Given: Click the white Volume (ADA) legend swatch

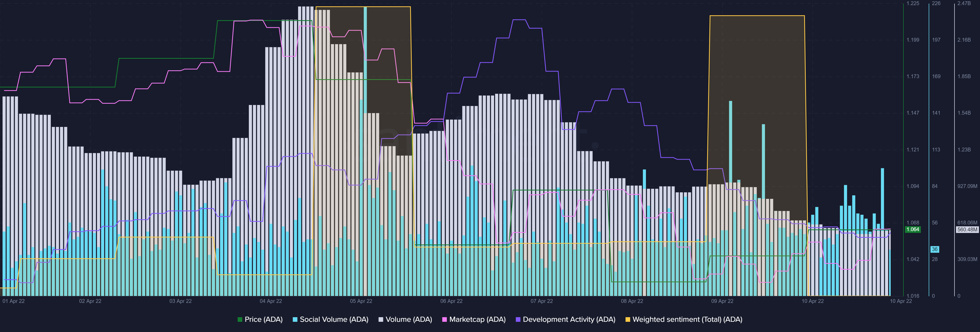Looking at the screenshot, I should tap(381, 319).
